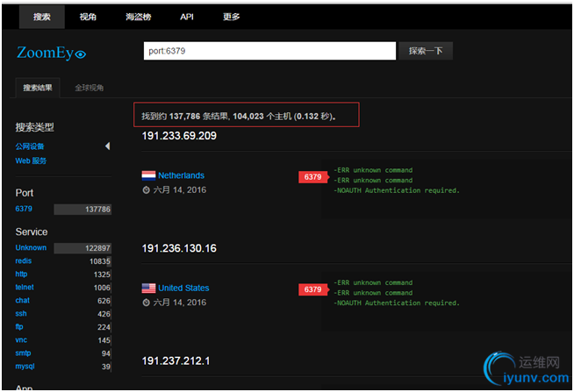Click NOAUTH banner text for United States result
Viewport: 574px width, 392px height.
397,303
